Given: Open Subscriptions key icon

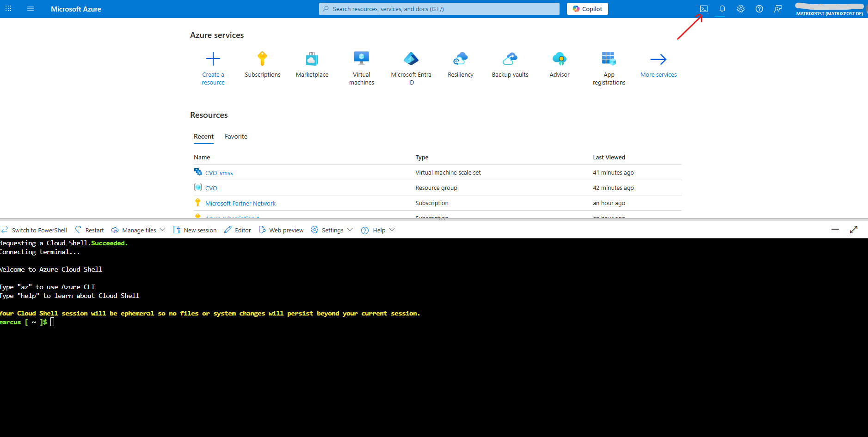Looking at the screenshot, I should pos(262,59).
